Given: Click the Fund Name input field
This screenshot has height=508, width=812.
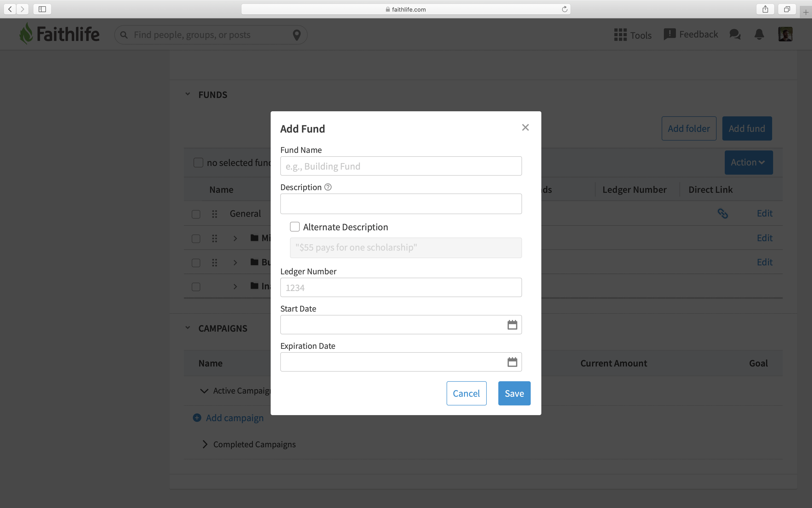Looking at the screenshot, I should (401, 166).
